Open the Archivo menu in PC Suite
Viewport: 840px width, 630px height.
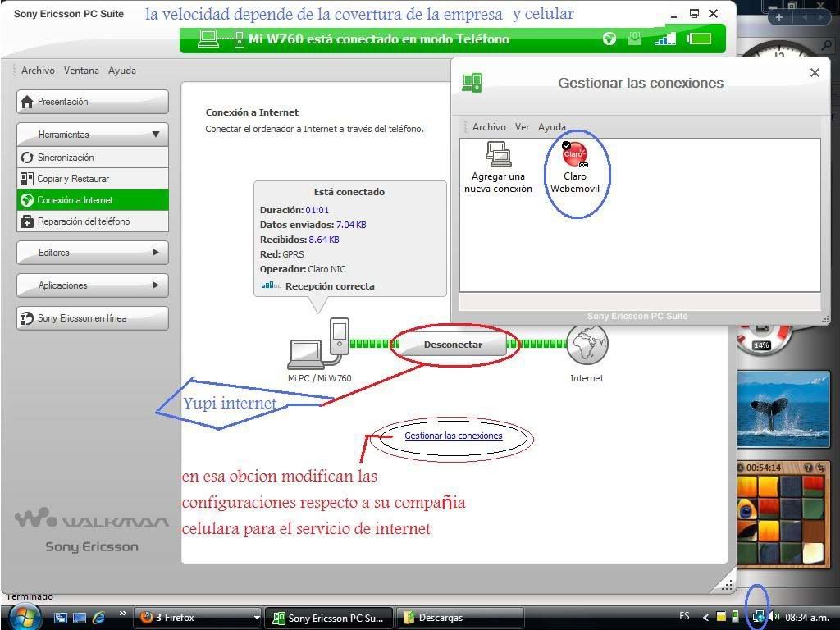(38, 71)
